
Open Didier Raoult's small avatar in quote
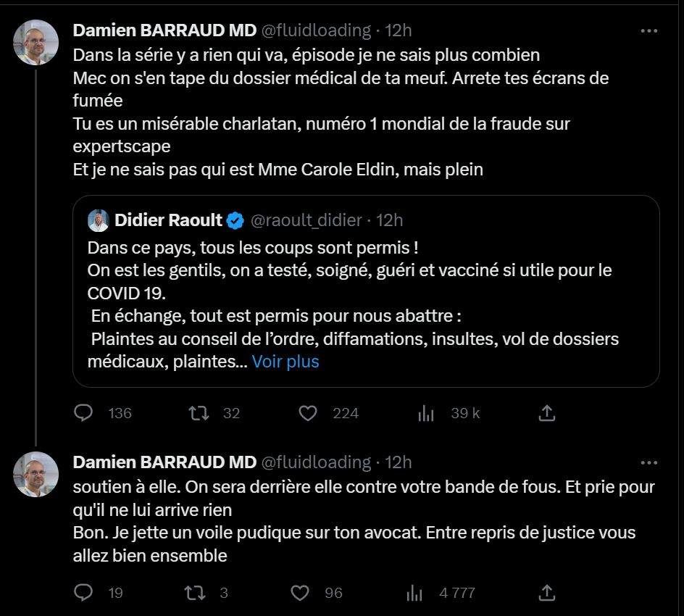[99, 220]
